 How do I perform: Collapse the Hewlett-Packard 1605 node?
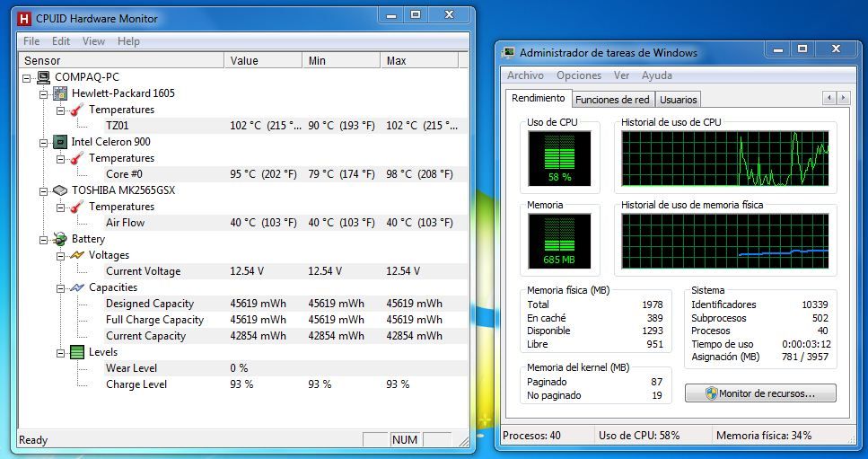point(44,94)
